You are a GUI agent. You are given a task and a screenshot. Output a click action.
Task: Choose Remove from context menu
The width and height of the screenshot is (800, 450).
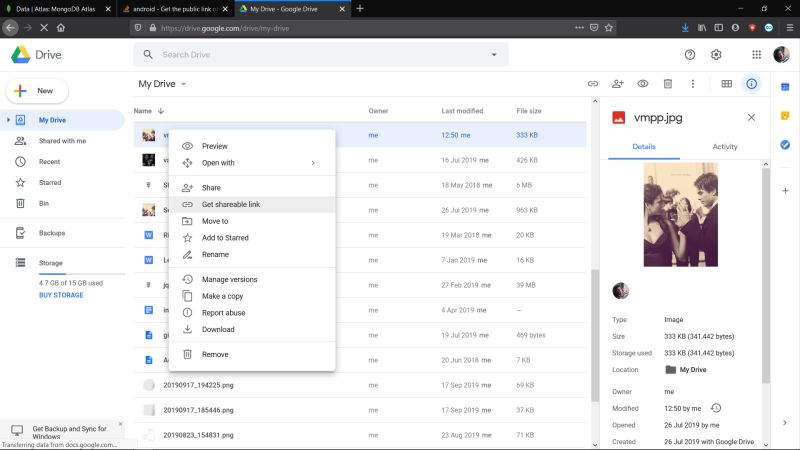(252, 354)
